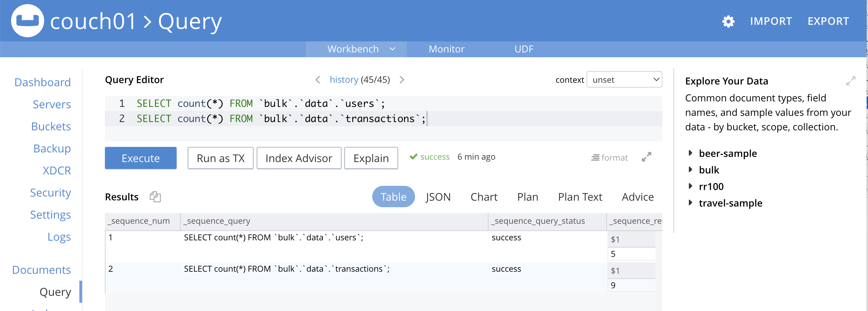The height and width of the screenshot is (311, 868).
Task: Expand the Explore Your Data panel
Action: 850,81
